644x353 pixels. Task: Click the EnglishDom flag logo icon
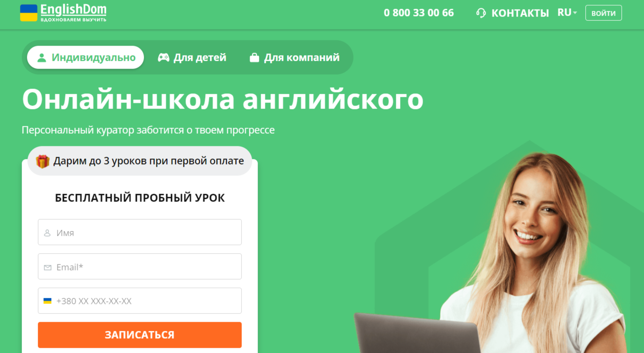click(29, 13)
